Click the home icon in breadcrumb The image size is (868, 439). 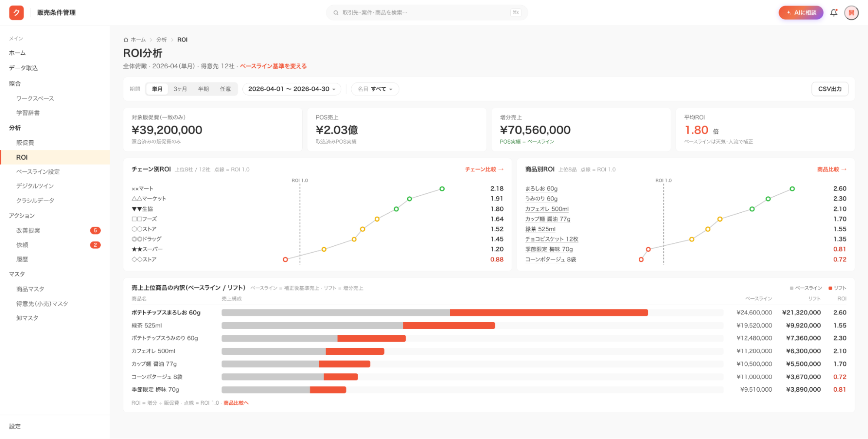tap(126, 40)
